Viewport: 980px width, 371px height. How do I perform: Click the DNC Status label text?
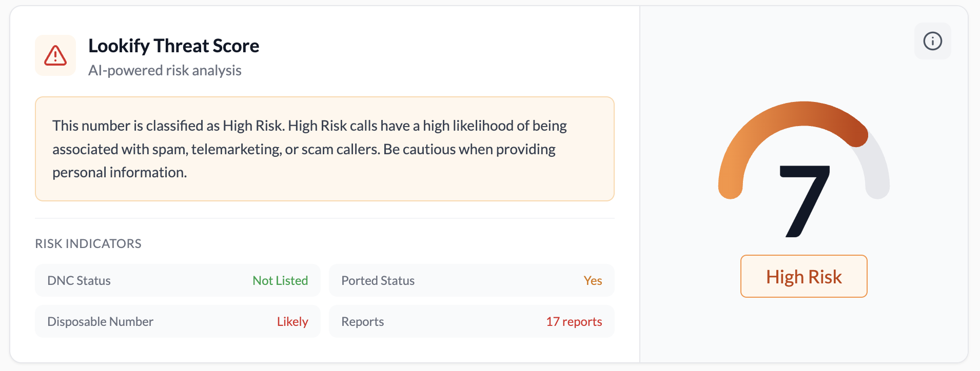click(79, 280)
